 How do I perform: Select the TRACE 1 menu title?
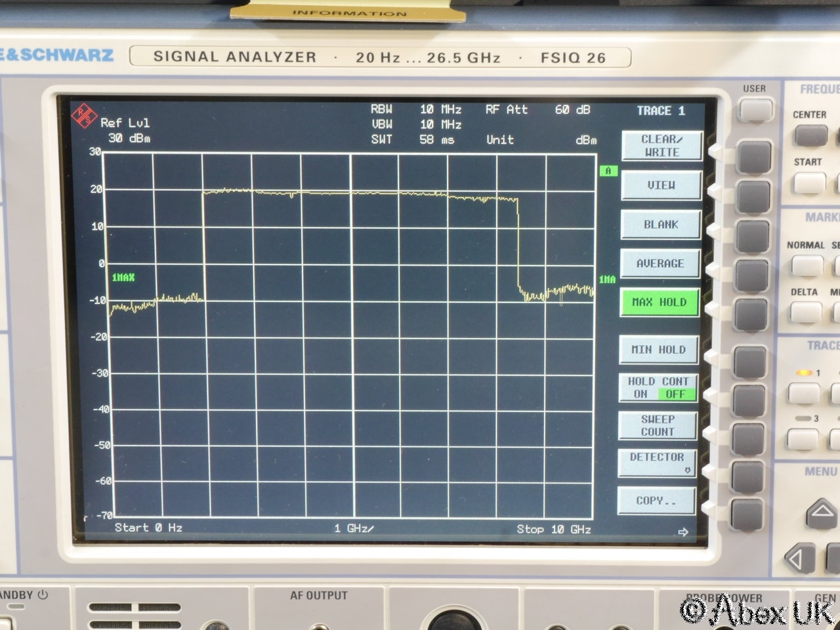click(661, 111)
